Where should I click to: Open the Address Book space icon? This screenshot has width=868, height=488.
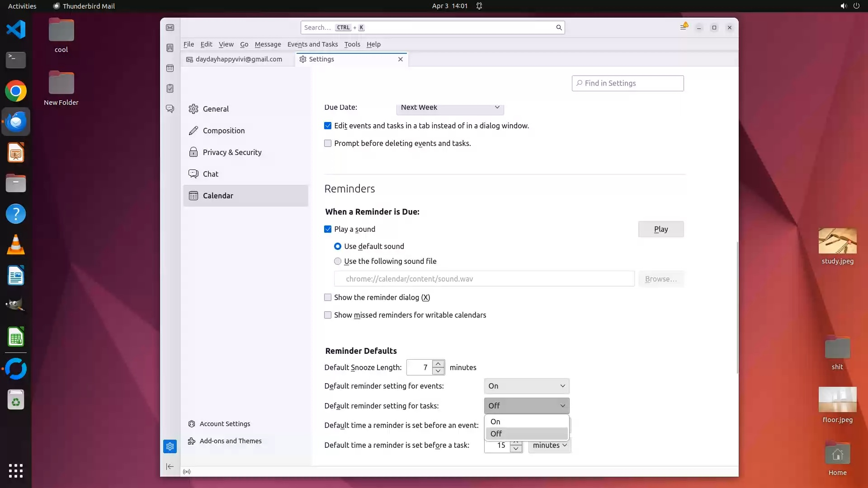[170, 48]
